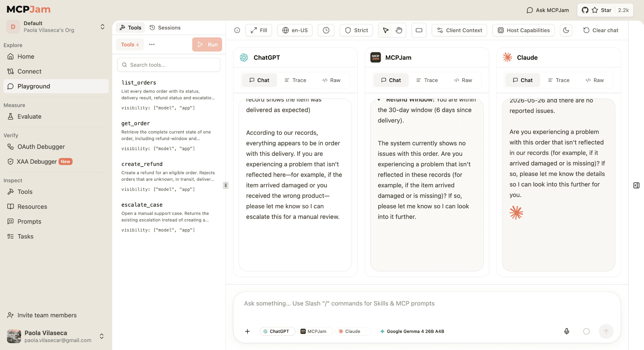The image size is (644, 350).
Task: Click the microphone voice input icon
Action: pyautogui.click(x=567, y=331)
